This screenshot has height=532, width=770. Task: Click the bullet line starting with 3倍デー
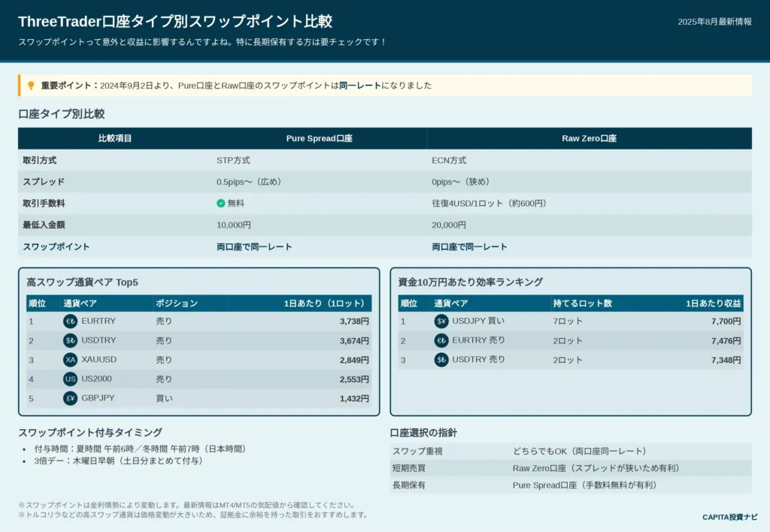[x=118, y=461]
